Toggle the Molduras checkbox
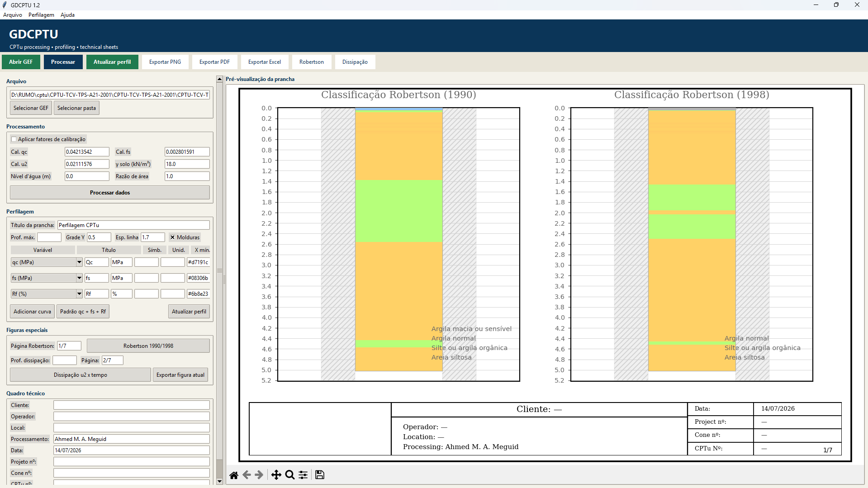The width and height of the screenshot is (868, 488). (172, 237)
